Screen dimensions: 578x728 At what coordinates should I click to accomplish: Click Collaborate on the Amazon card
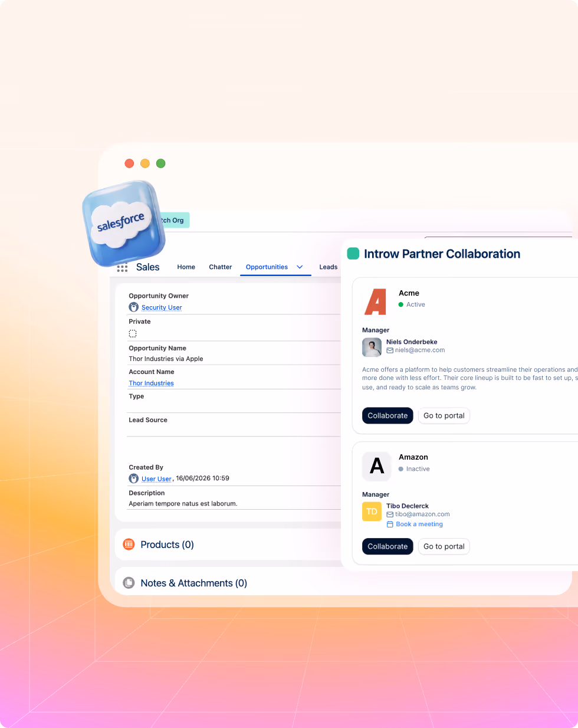pyautogui.click(x=387, y=547)
